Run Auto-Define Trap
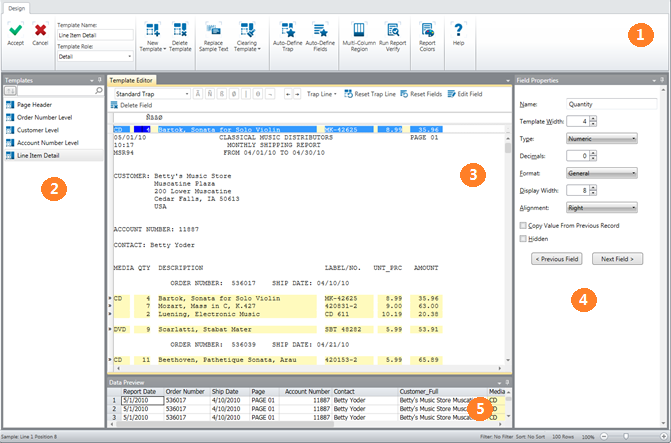 (x=287, y=31)
